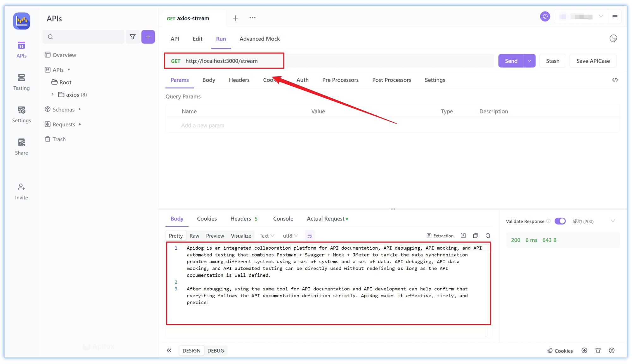
Task: Open the Headers request tab
Action: (239, 80)
